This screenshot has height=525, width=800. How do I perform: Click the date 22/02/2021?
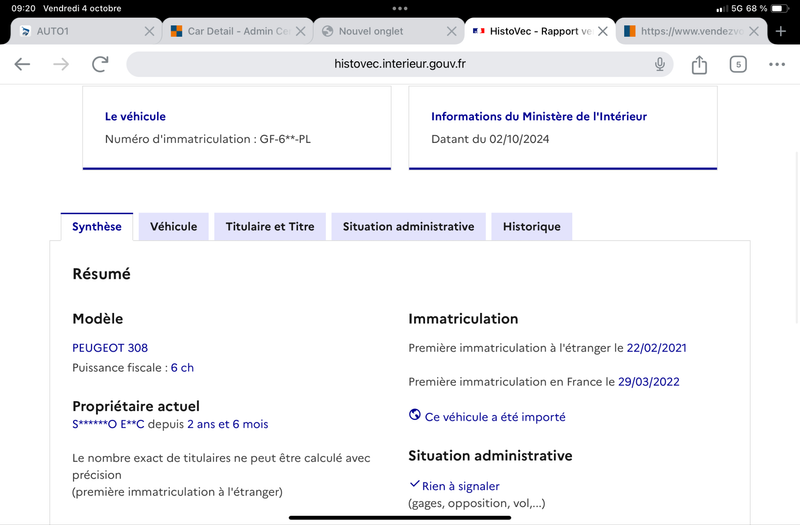[x=657, y=348]
